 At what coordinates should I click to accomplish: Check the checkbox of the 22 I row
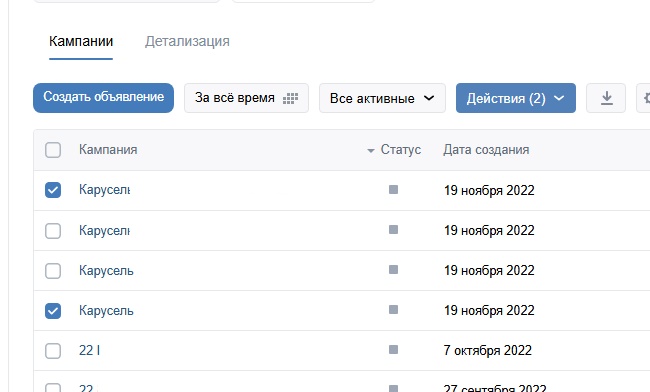click(x=53, y=351)
